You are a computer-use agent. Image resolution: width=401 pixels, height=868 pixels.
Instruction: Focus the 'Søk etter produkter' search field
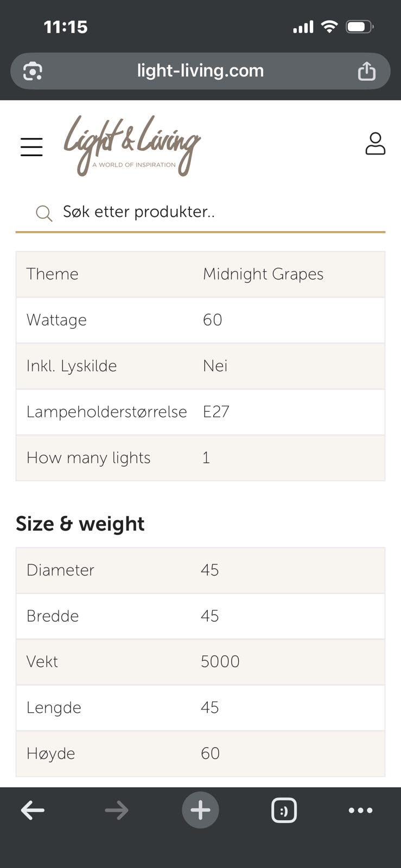[217, 212]
